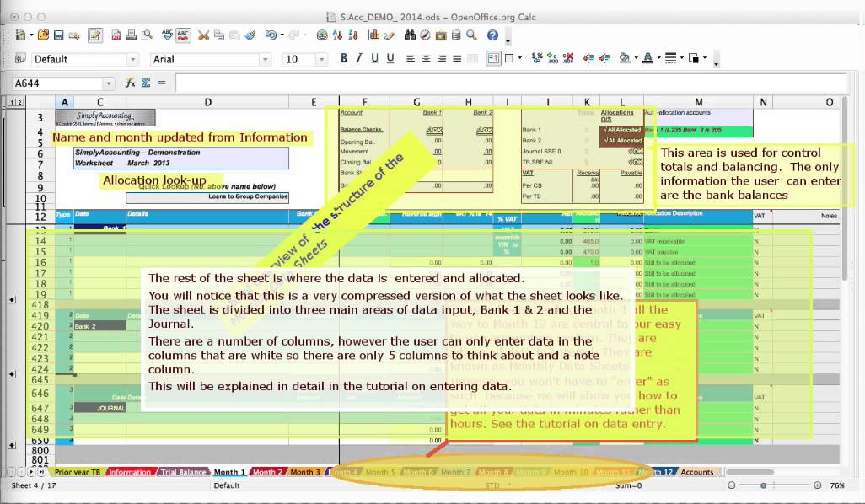Delete decimal place icon
The image size is (865, 504).
click(568, 58)
